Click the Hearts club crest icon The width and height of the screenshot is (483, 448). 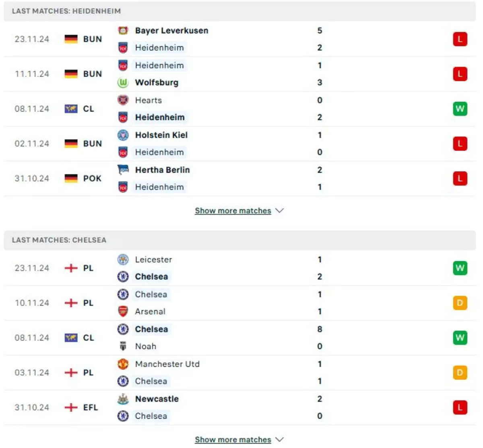(123, 100)
